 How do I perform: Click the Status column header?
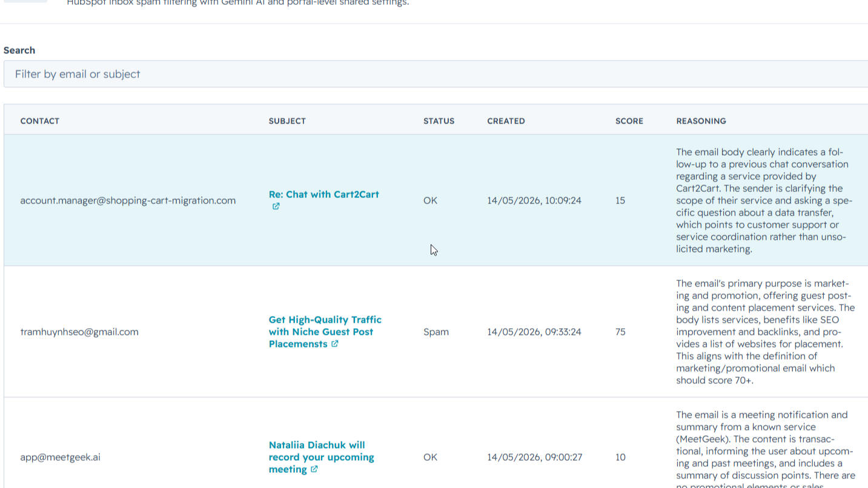439,121
